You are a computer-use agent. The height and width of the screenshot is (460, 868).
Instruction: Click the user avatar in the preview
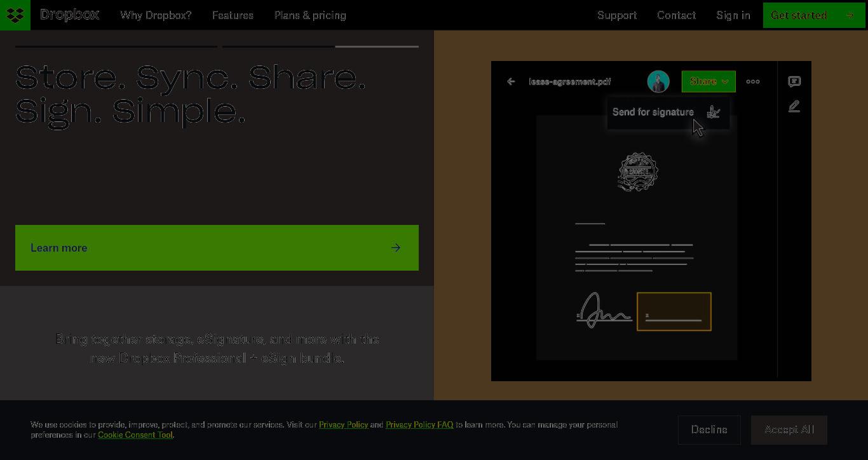point(658,81)
